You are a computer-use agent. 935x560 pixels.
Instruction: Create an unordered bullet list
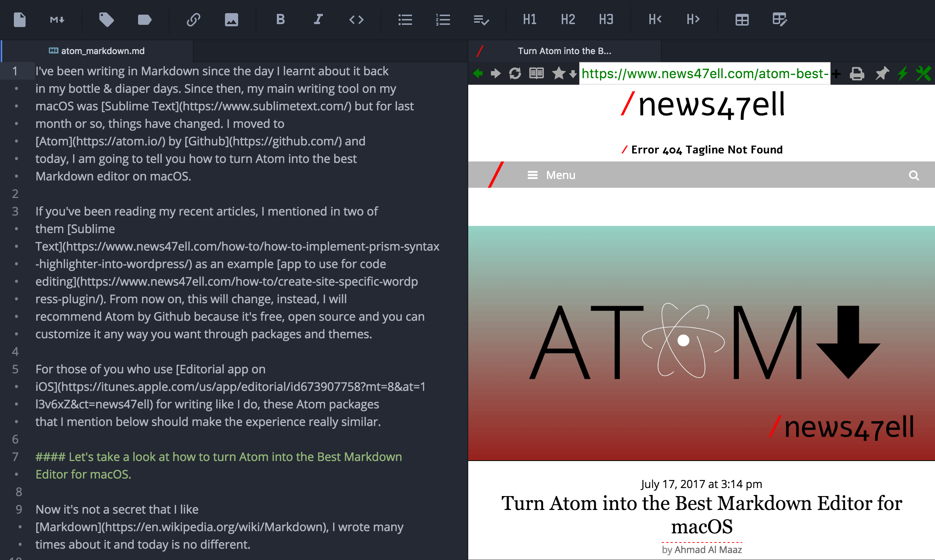pos(405,20)
